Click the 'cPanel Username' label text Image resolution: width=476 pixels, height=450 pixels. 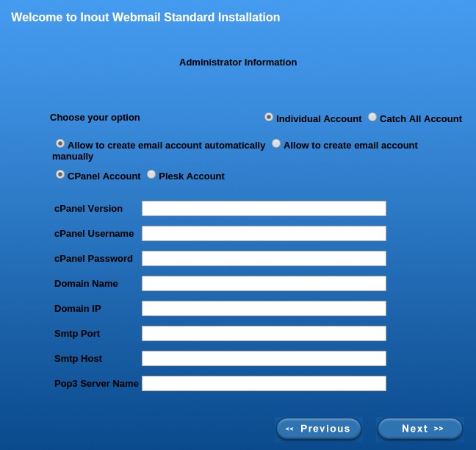click(94, 234)
